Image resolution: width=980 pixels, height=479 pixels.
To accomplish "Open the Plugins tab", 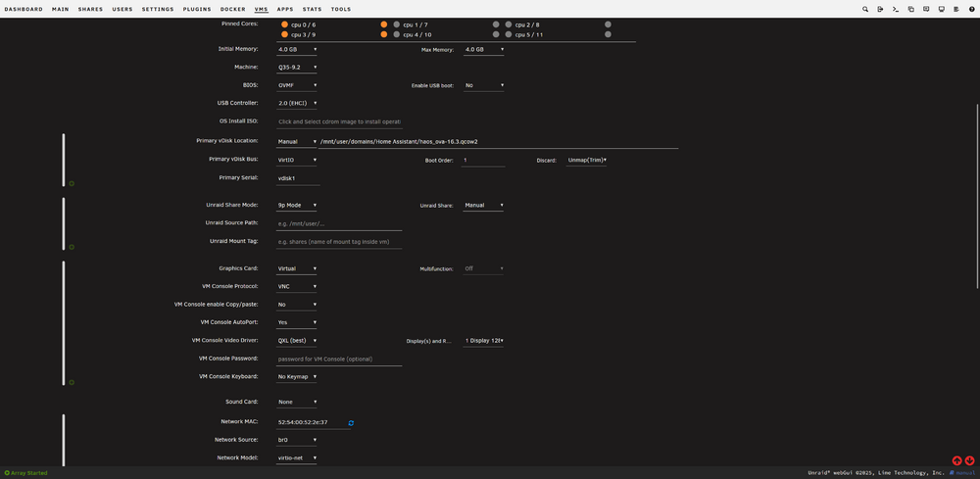I will coord(197,10).
